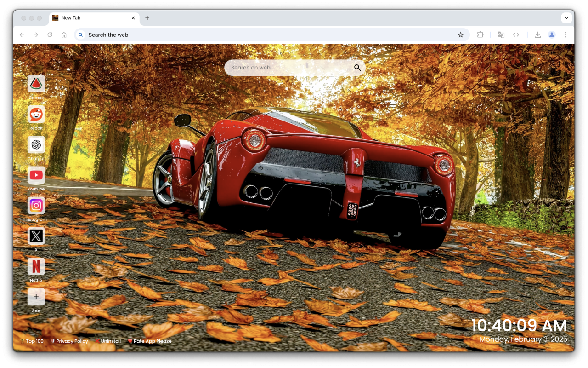Open the Privacy Policy link
588x368 pixels.
tap(69, 341)
